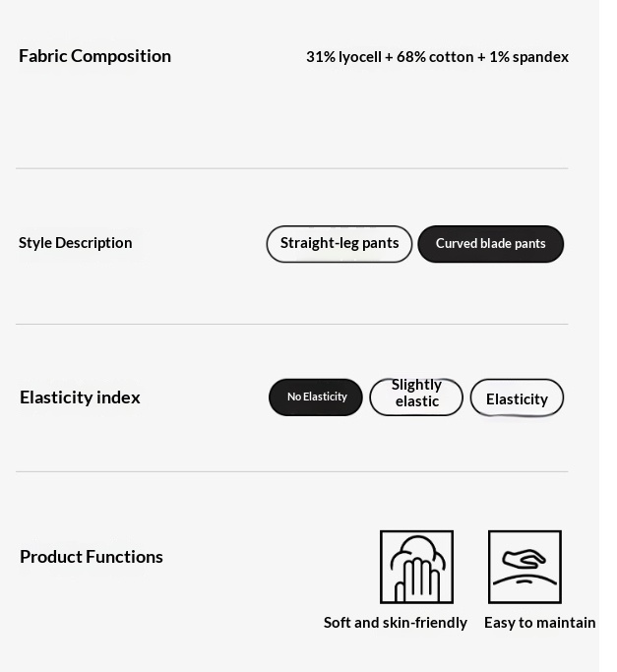Screen dimensions: 617x672
Task: Choose the Elasticity pill
Action: point(517,397)
